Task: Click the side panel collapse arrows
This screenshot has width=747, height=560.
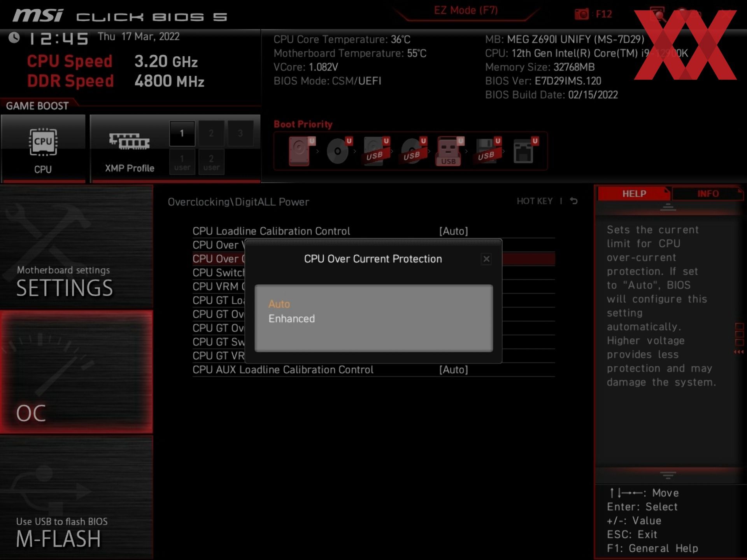Action: pos(738,352)
